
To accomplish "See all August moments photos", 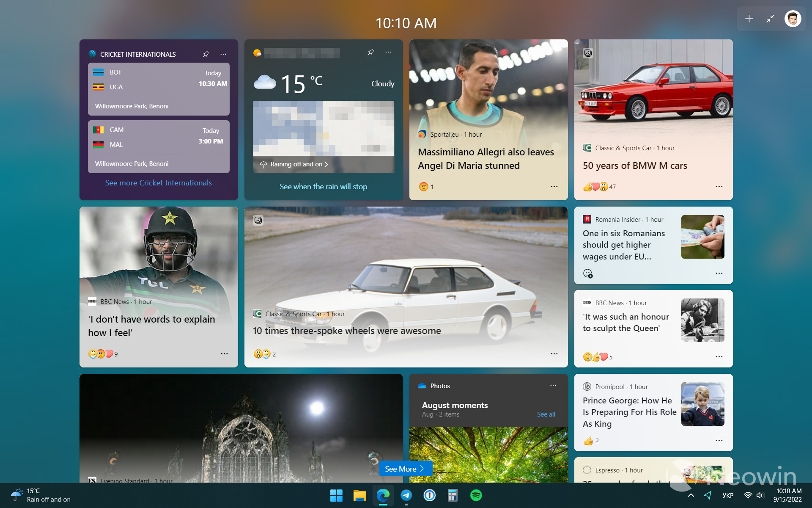I will 545,414.
